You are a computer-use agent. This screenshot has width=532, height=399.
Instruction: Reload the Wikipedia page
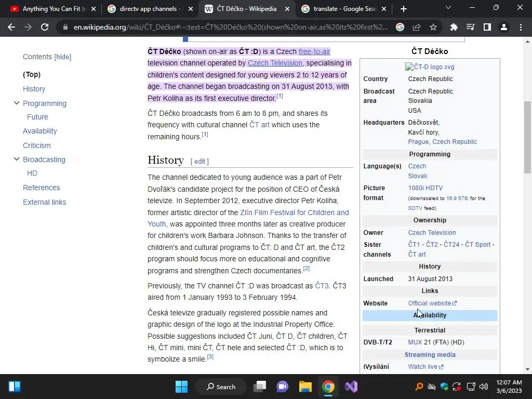[45, 27]
